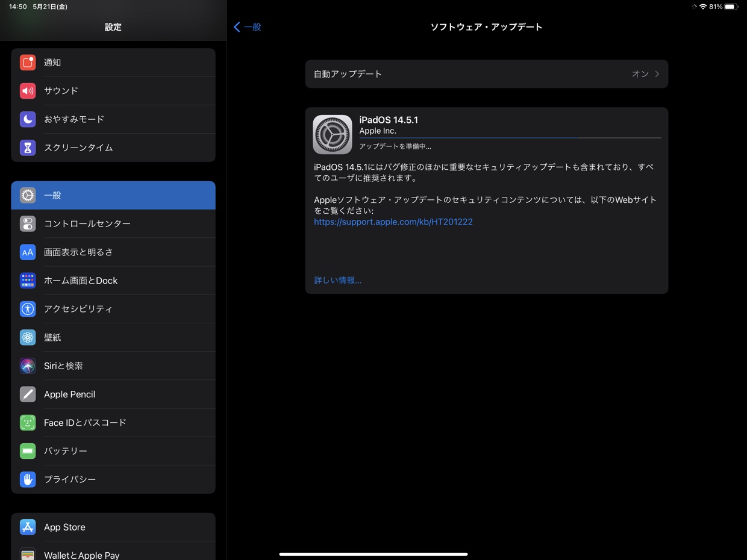Tap the 14:50 clock in status bar
This screenshot has width=747, height=560.
coord(18,7)
